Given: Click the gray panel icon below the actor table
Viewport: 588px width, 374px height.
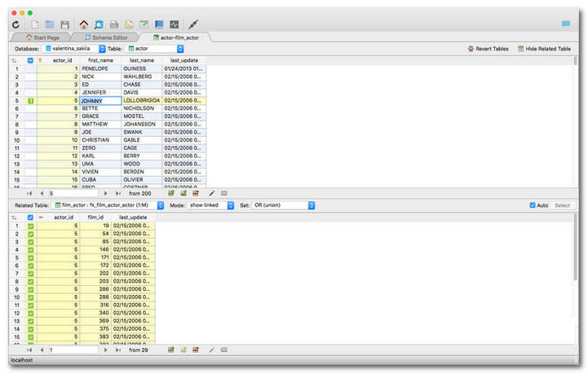Looking at the screenshot, I should tap(224, 193).
